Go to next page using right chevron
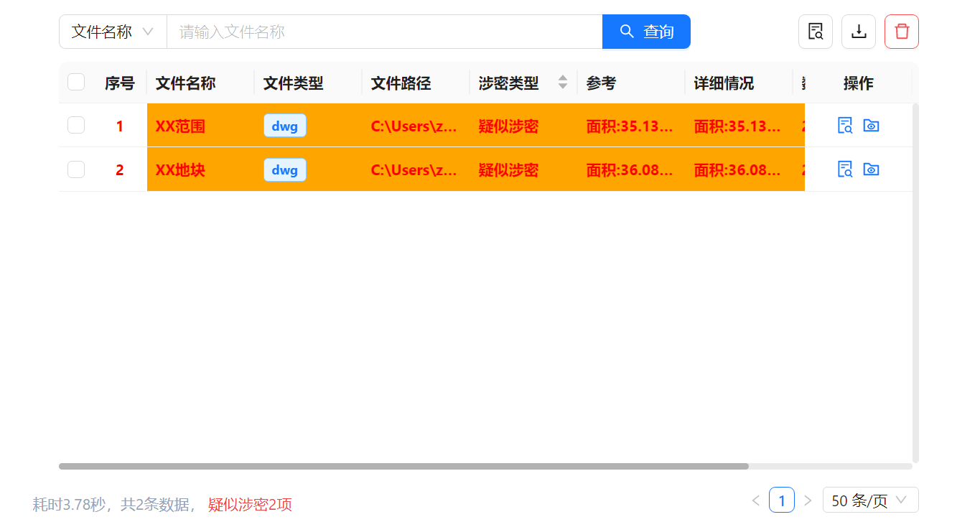Viewport: 980px width, 522px height. (x=808, y=500)
